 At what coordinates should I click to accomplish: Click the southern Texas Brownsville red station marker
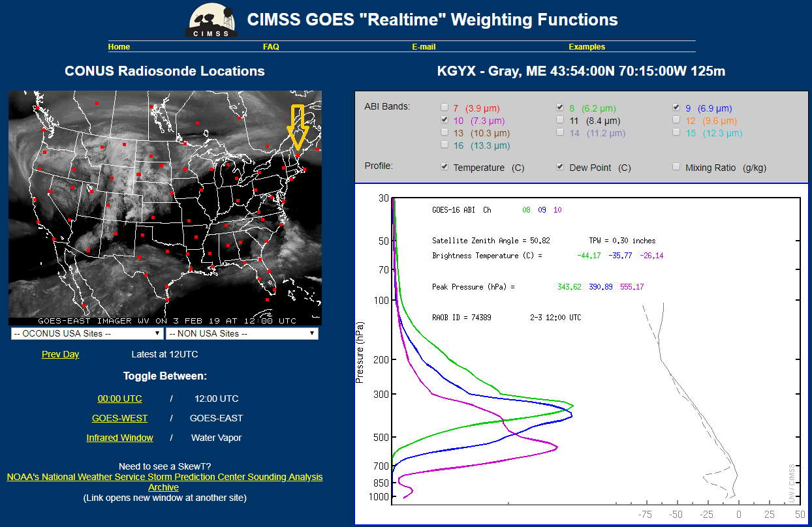point(168,300)
